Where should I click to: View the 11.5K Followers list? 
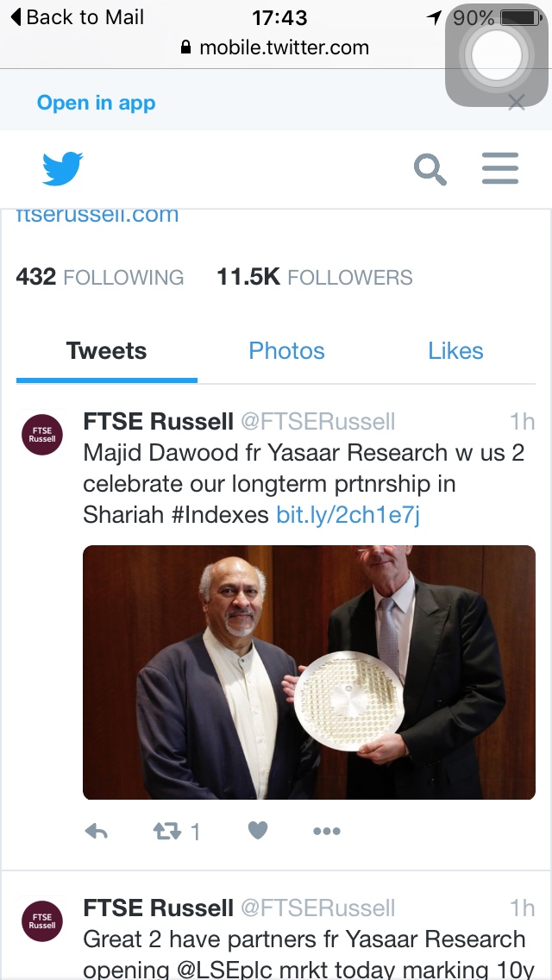pyautogui.click(x=315, y=277)
